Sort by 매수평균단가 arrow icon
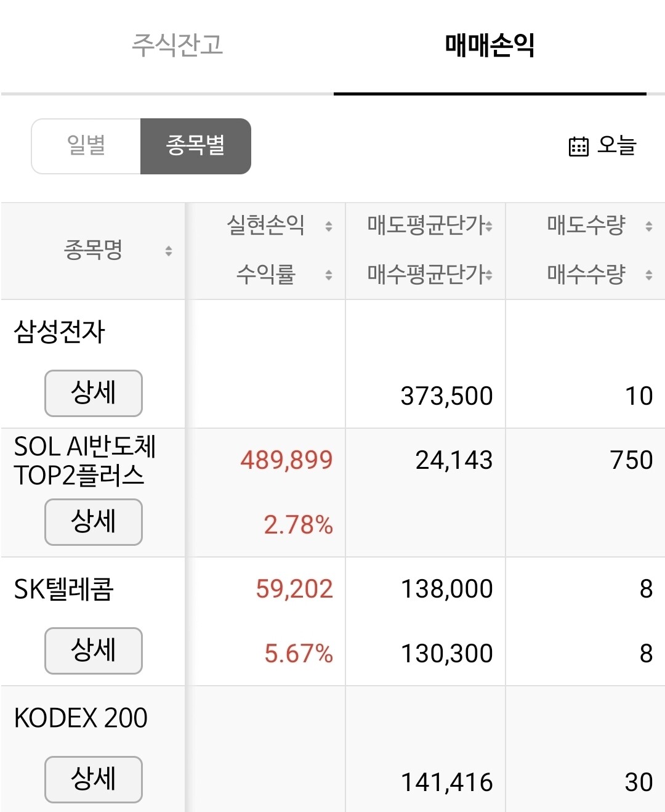Viewport: 665px width, 812px height. tap(489, 275)
